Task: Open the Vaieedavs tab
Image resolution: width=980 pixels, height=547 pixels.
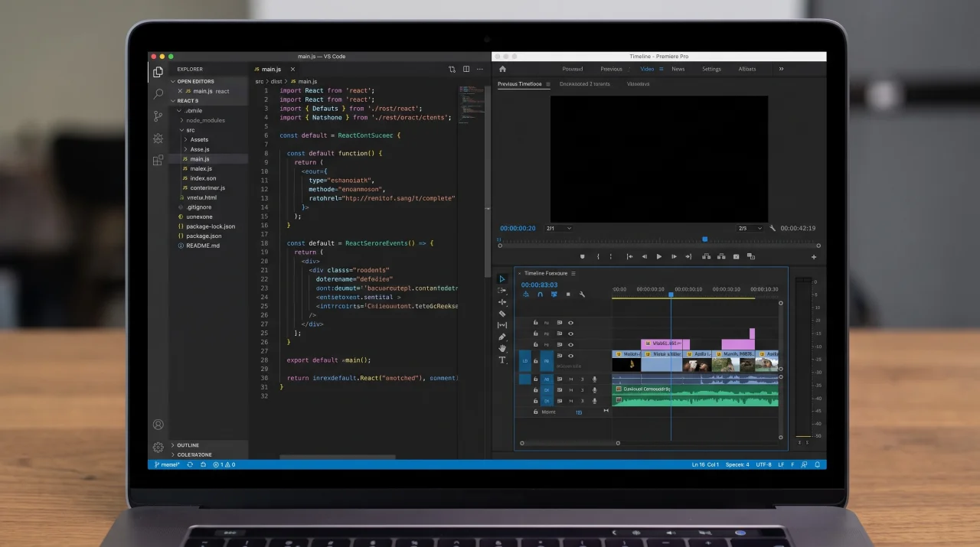Action: [x=638, y=84]
